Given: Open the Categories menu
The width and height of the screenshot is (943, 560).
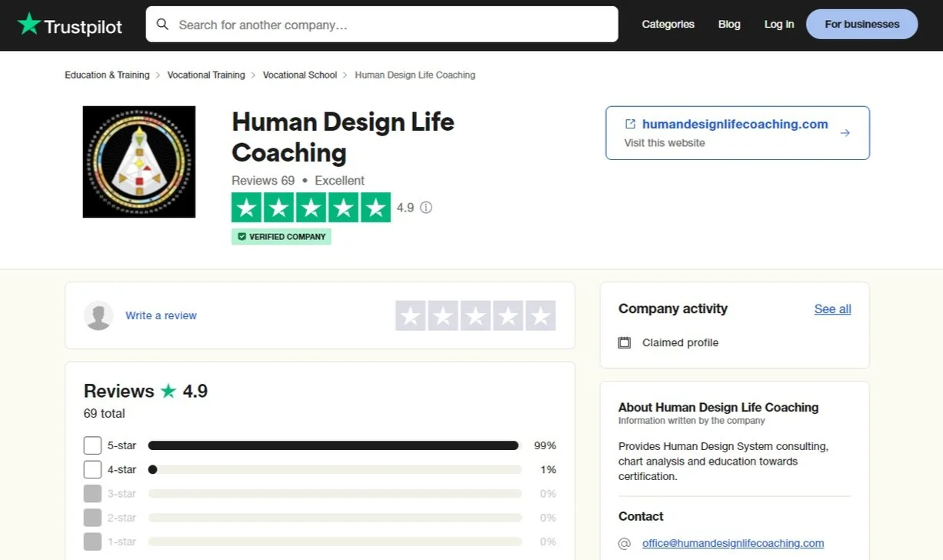Looking at the screenshot, I should (668, 25).
